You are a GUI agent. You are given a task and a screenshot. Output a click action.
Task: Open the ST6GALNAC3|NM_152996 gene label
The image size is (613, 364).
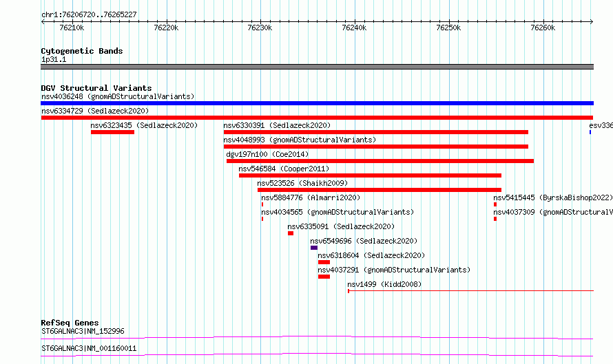(83, 331)
